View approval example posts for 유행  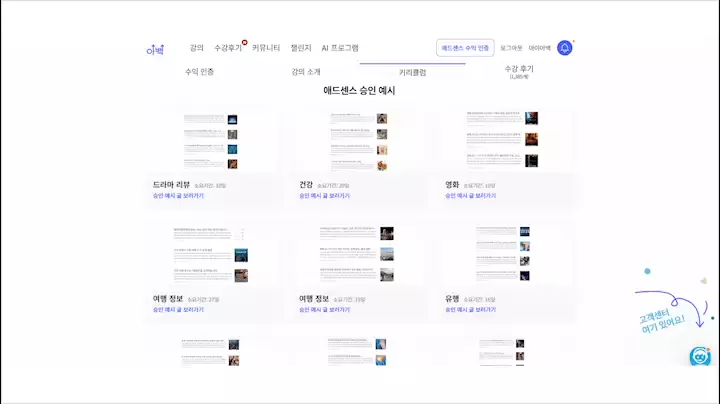pyautogui.click(x=470, y=310)
